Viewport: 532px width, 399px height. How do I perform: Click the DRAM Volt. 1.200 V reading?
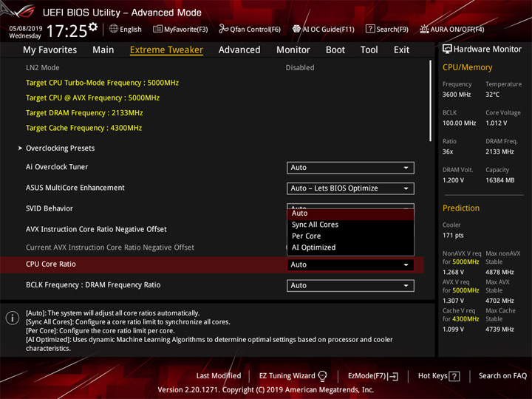tap(453, 180)
